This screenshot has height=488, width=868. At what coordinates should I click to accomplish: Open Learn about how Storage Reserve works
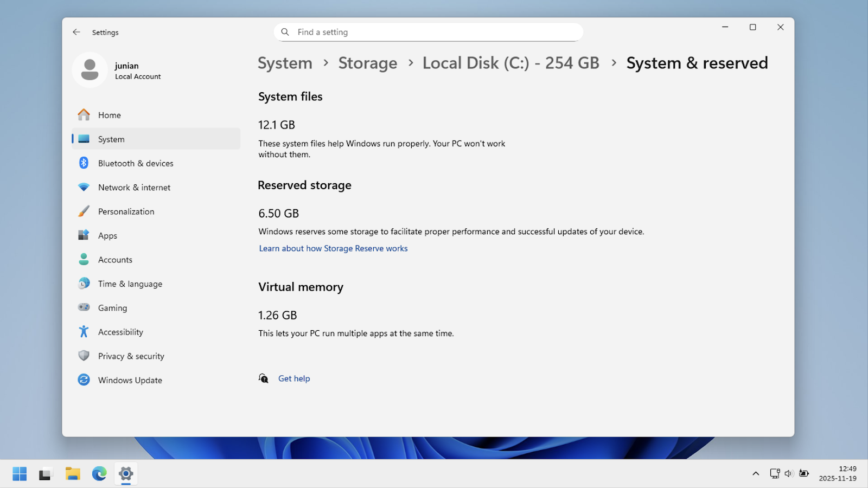[333, 248]
